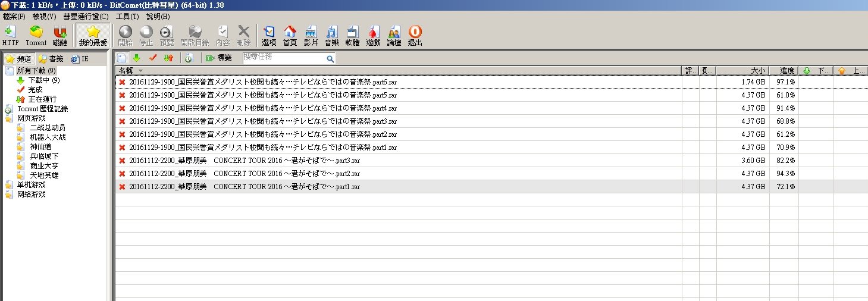This screenshot has width=868, height=301.
Task: Open the 論壇 forum
Action: 394,36
